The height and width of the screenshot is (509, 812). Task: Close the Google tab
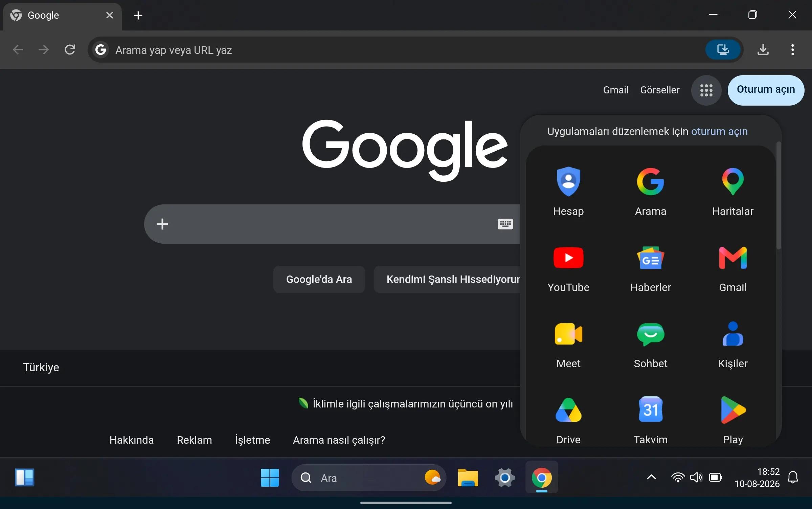(x=109, y=15)
